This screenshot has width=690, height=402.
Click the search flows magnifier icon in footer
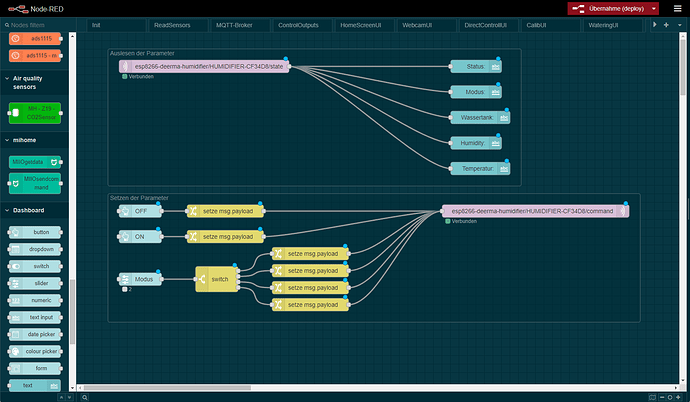click(x=84, y=397)
